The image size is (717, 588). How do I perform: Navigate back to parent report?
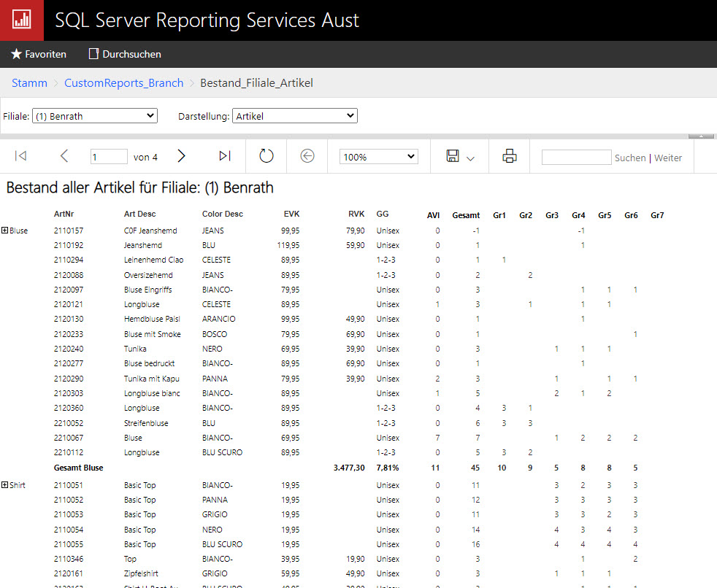[307, 156]
